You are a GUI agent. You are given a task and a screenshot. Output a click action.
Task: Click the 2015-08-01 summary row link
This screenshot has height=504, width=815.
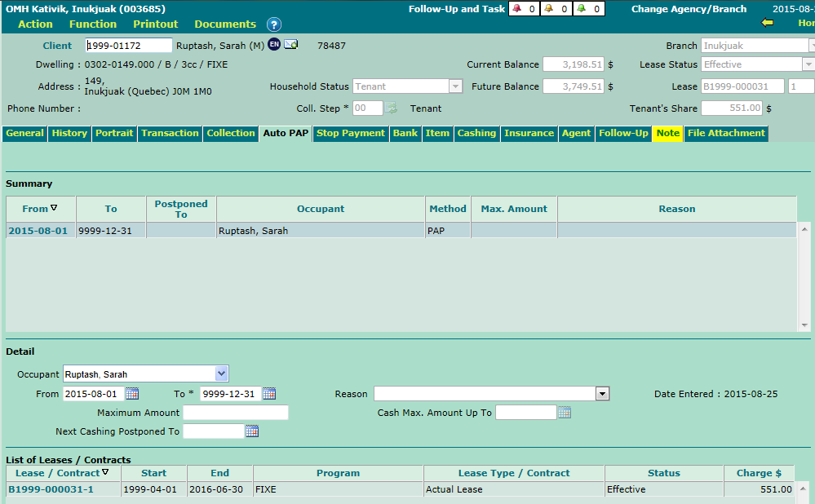pos(38,231)
